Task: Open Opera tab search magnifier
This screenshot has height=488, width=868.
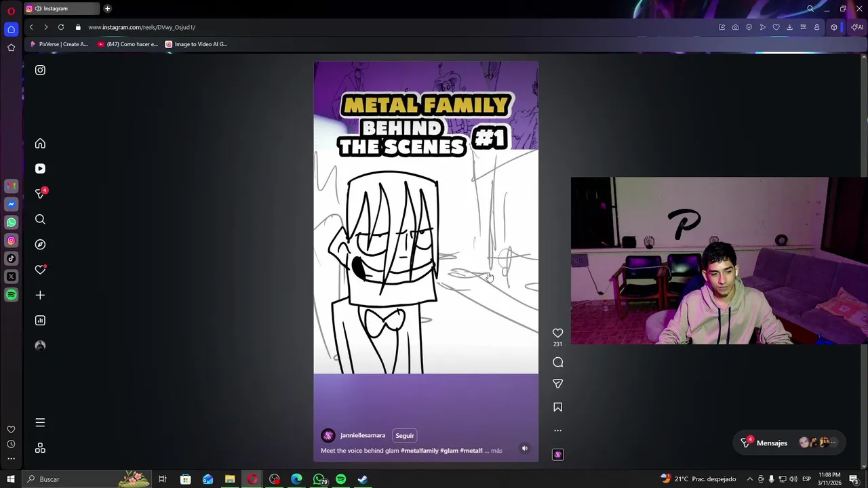Action: click(810, 9)
